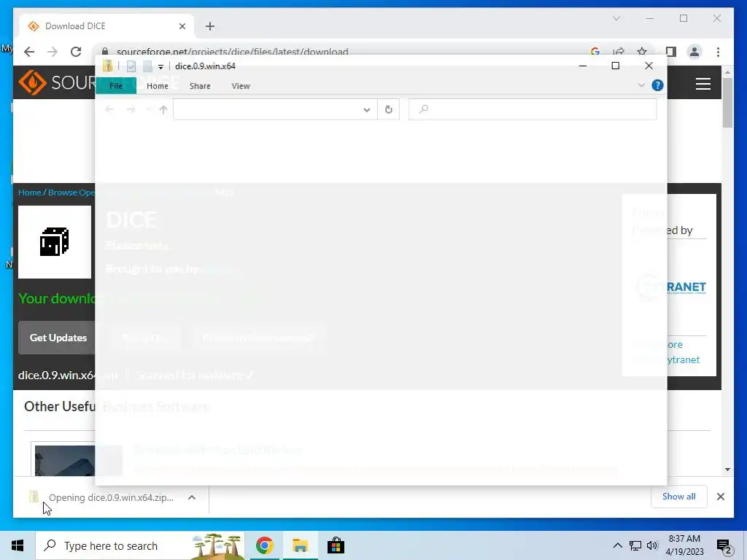747x560 pixels.
Task: Click the Explorer back arrow
Action: point(109,109)
